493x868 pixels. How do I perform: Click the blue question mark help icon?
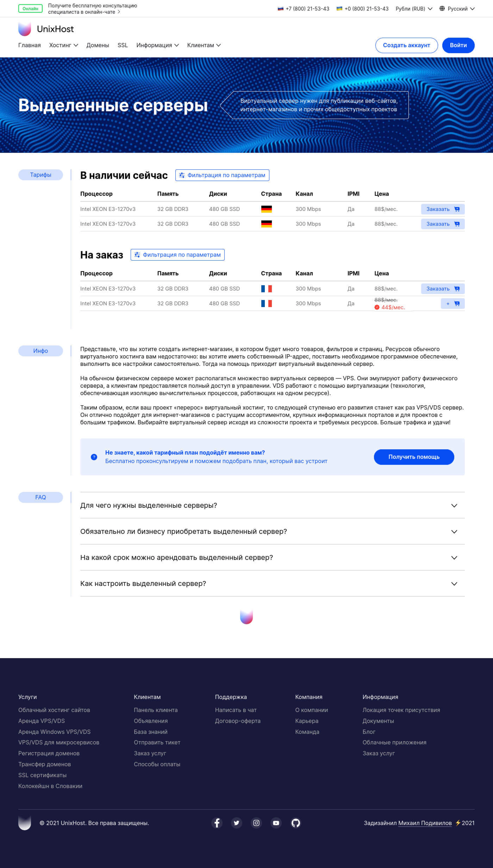(94, 457)
